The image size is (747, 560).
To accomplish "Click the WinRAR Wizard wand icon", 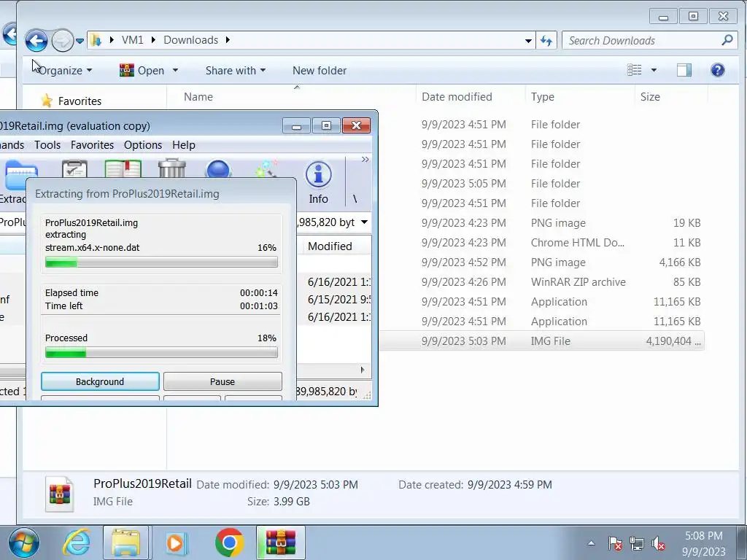I will tap(267, 168).
